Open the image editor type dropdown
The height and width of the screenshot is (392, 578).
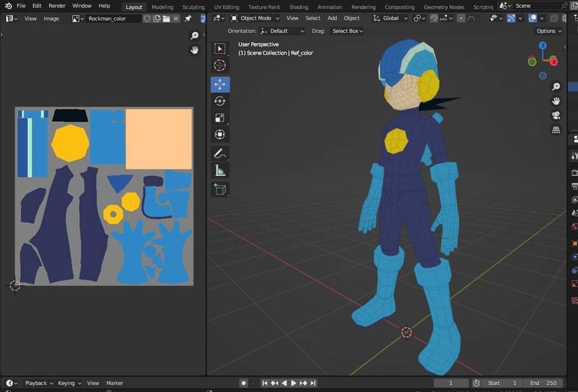pos(11,18)
